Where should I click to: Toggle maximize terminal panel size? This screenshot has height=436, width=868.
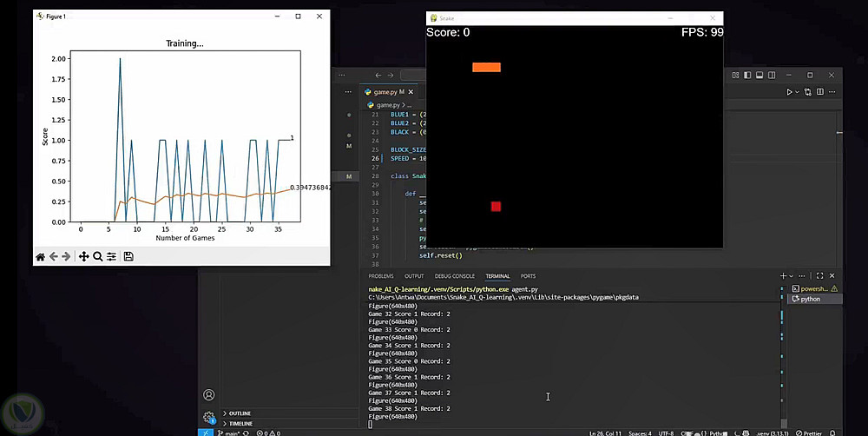point(819,276)
